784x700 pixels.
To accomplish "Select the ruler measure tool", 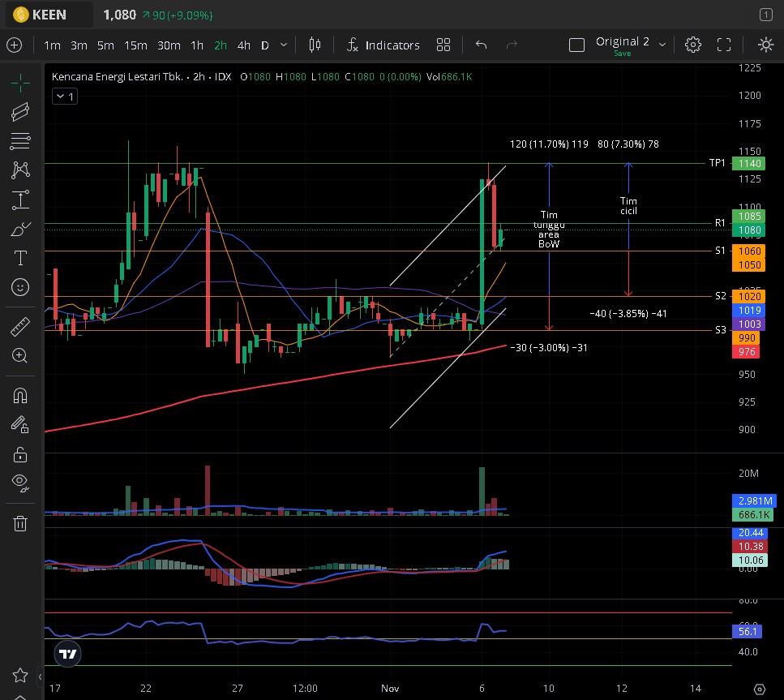I will 20,327.
